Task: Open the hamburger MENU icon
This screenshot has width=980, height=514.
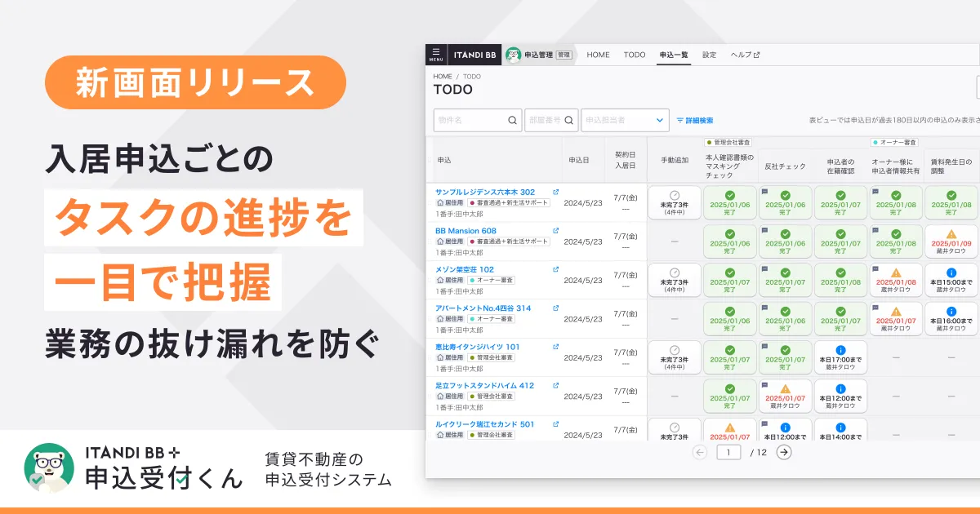Action: [436, 55]
